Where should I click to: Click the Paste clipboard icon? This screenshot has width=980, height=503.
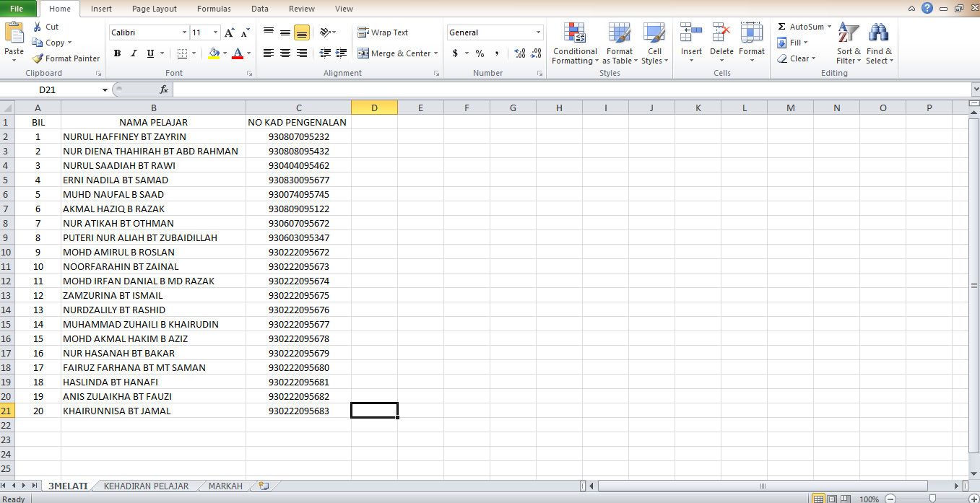tap(14, 34)
